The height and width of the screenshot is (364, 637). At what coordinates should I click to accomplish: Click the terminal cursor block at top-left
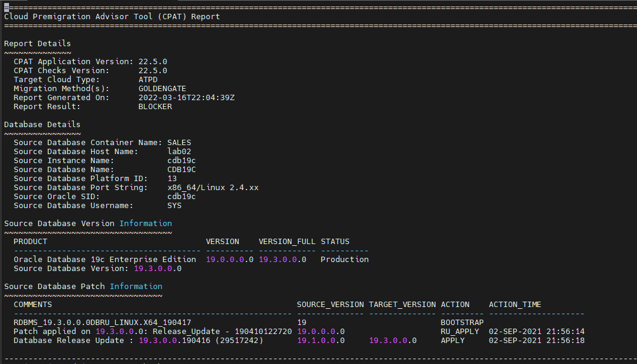pyautogui.click(x=6, y=7)
